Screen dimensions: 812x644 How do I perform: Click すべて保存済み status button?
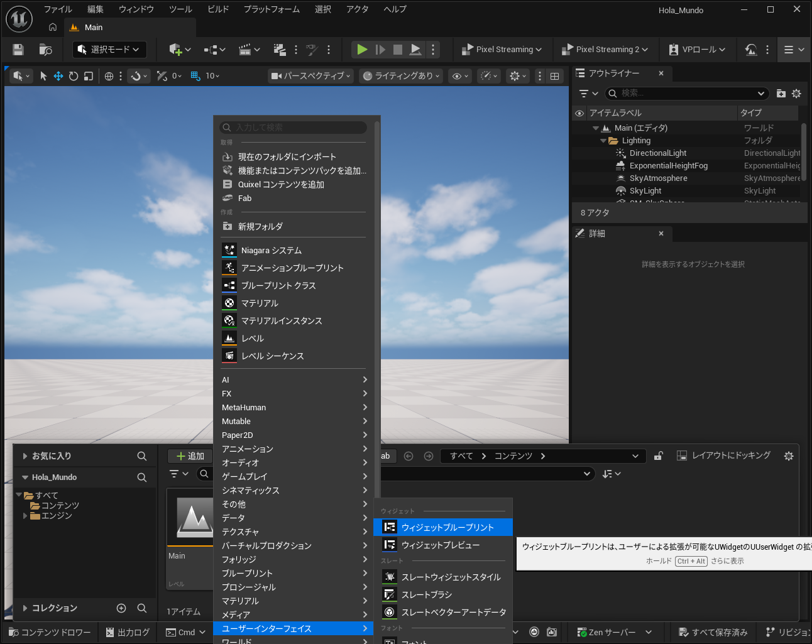pyautogui.click(x=713, y=632)
